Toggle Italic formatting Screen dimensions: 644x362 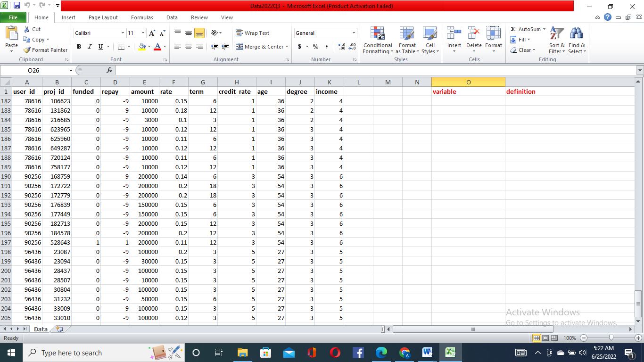tap(90, 47)
